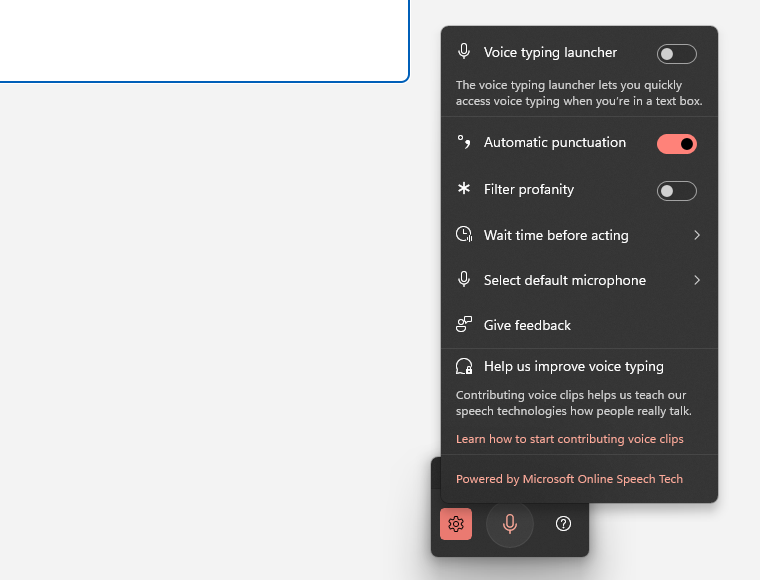Click the Wait time clock icon
The width and height of the screenshot is (760, 580).
pyautogui.click(x=464, y=235)
